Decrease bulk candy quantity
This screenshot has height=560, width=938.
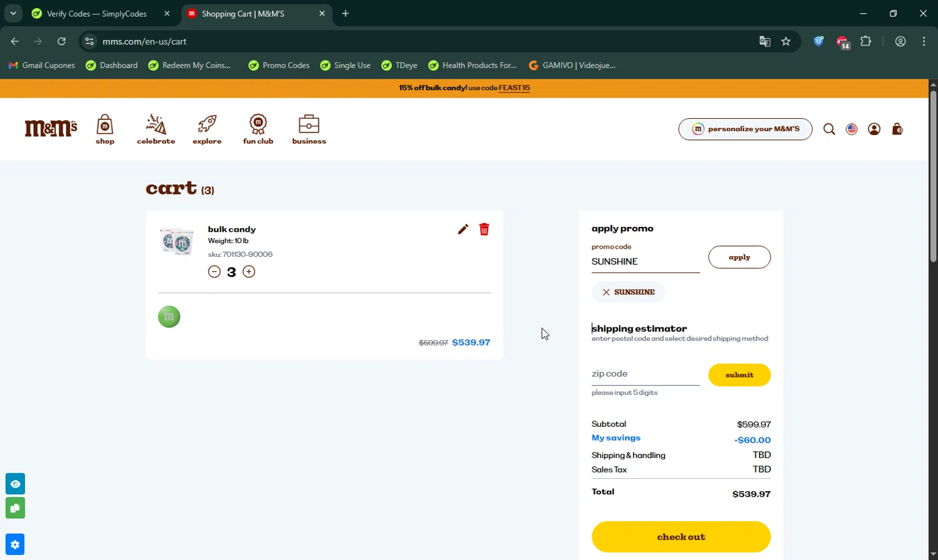pos(214,272)
